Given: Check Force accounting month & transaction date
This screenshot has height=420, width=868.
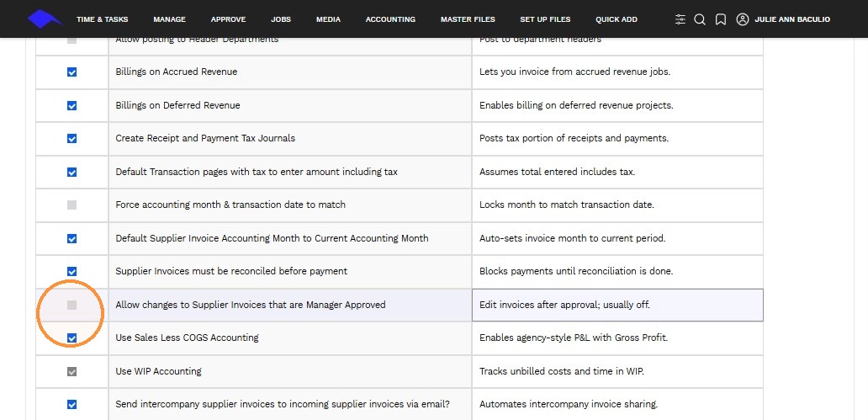Looking at the screenshot, I should click(72, 205).
